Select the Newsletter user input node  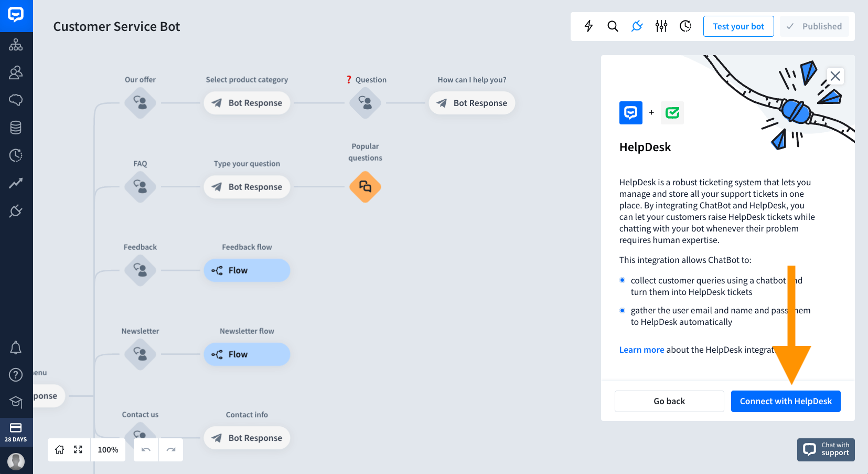coord(140,354)
